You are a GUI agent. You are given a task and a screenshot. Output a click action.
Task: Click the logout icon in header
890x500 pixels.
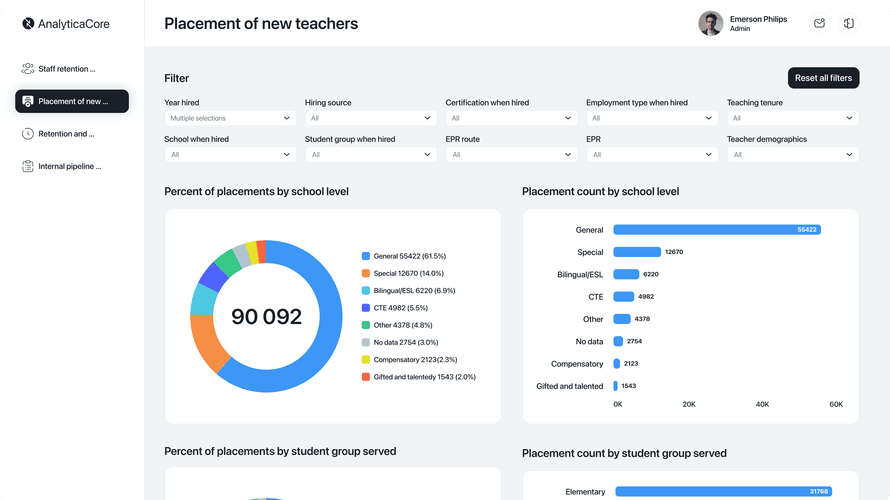(849, 23)
